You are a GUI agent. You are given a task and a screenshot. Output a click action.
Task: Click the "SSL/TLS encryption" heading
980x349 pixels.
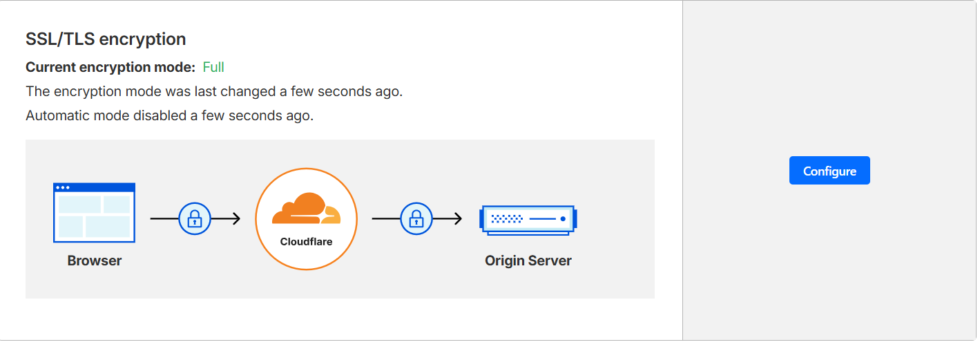106,39
